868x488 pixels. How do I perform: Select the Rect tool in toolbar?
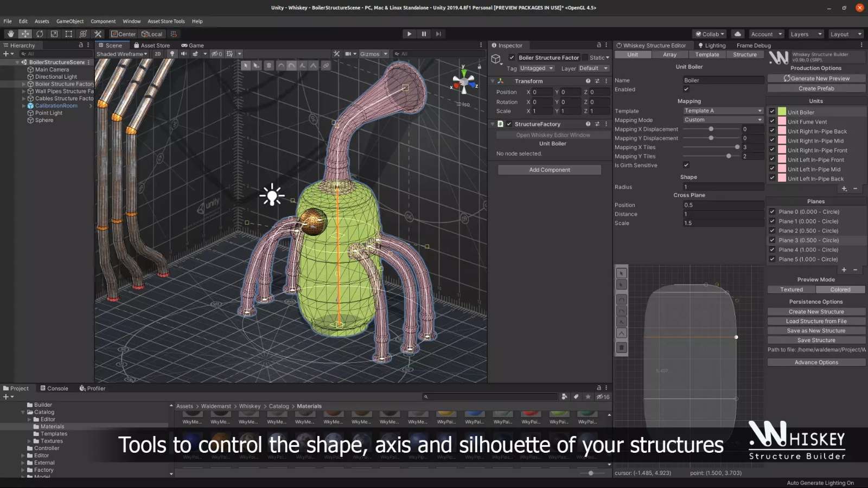[x=69, y=34]
